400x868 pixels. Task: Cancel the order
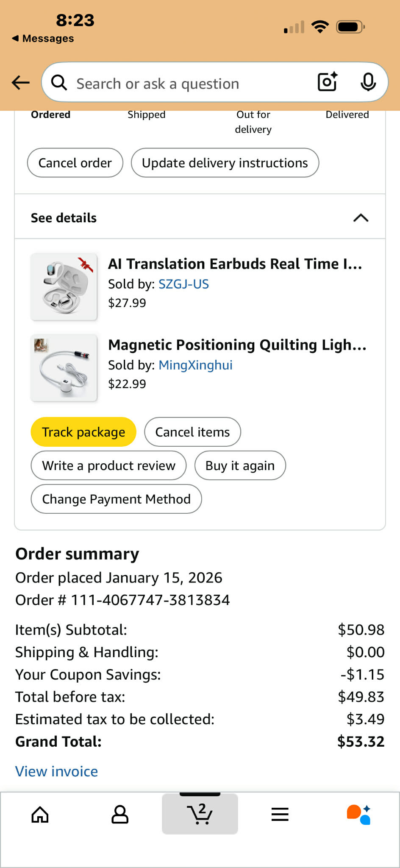(75, 163)
